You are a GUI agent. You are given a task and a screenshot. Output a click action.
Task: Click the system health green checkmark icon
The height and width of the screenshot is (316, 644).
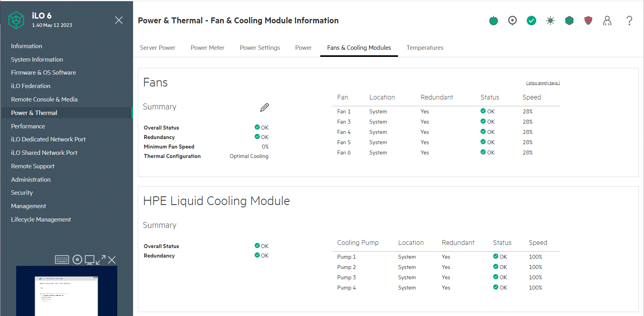531,21
